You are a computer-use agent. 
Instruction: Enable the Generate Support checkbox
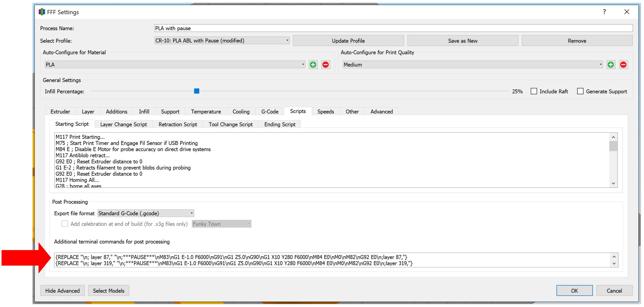(x=580, y=91)
